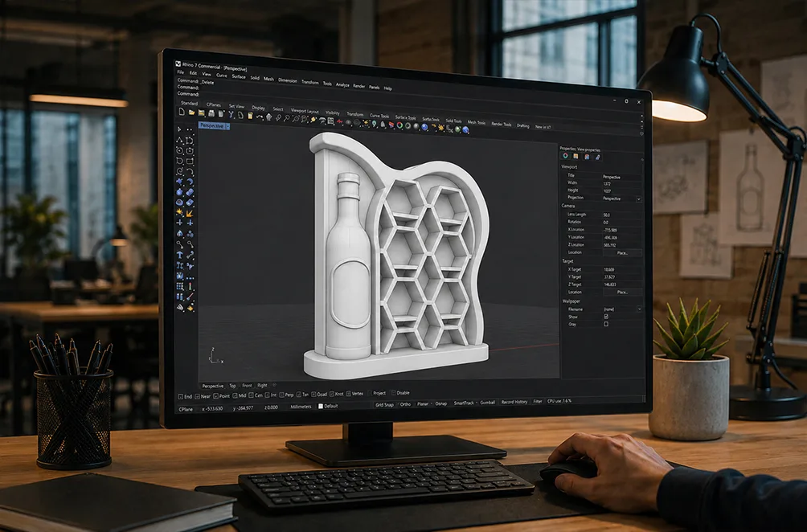This screenshot has height=532, width=807.
Task: Click the color wheel icon in Standard toolbar
Action: [x=399, y=125]
